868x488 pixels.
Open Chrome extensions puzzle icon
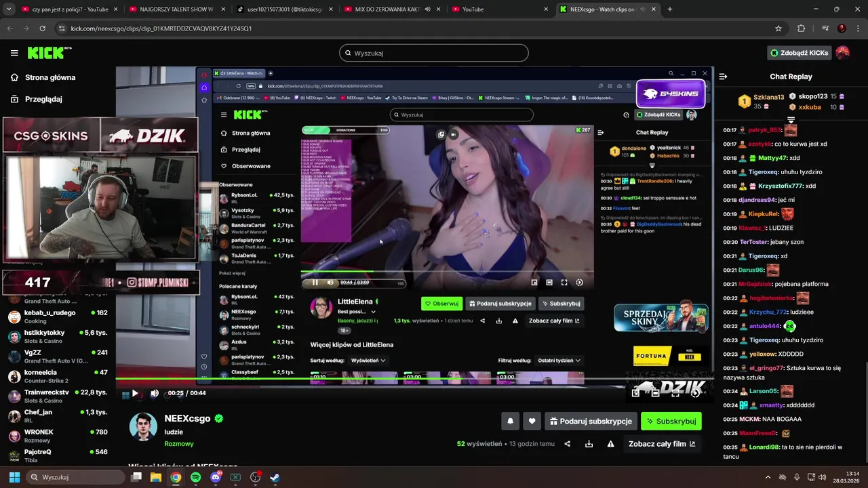pos(801,28)
